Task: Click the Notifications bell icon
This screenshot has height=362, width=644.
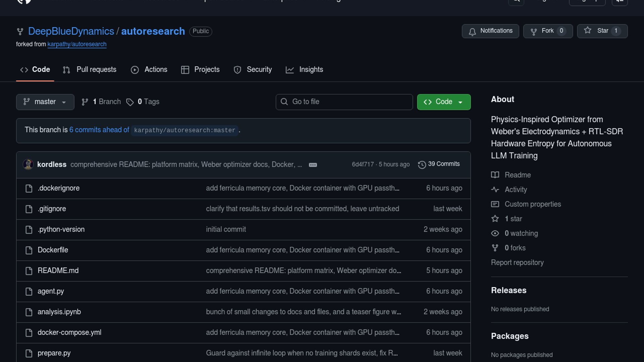Action: click(x=472, y=32)
